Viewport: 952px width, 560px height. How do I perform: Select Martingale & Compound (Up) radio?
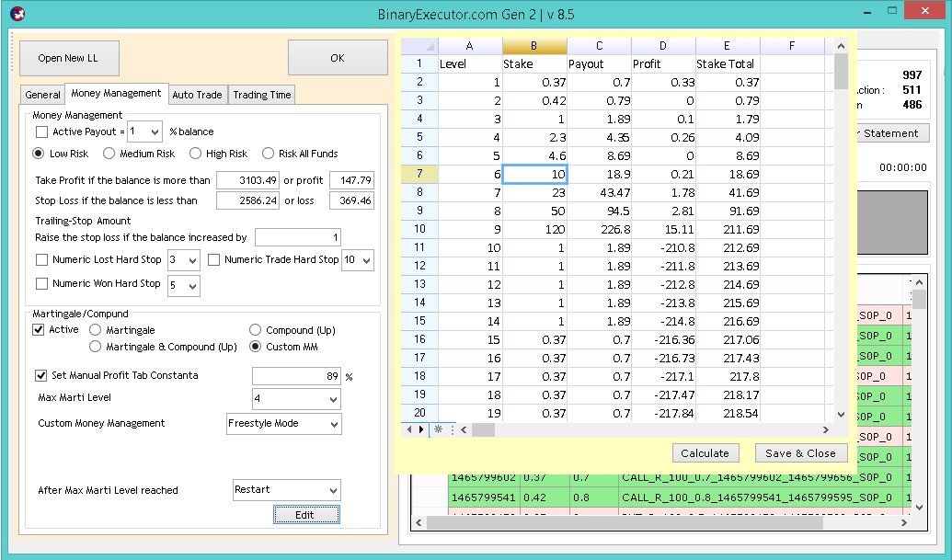(95, 347)
